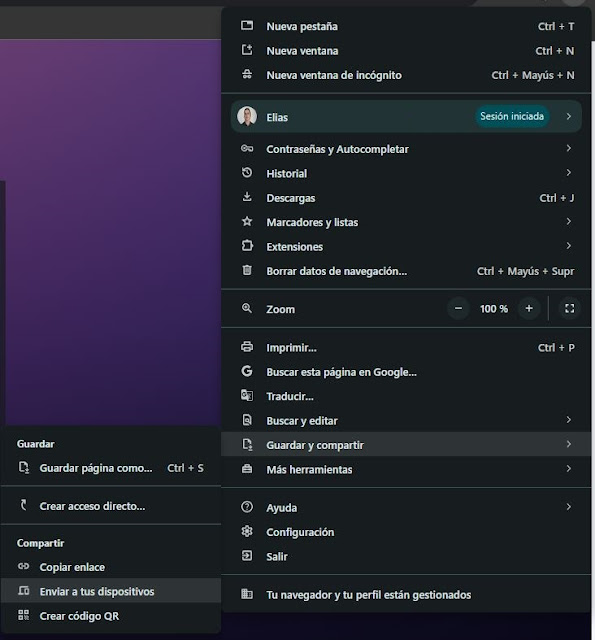Click the trash icon beside Borrar datos
Screen dimensions: 595x640
pyautogui.click(x=247, y=270)
